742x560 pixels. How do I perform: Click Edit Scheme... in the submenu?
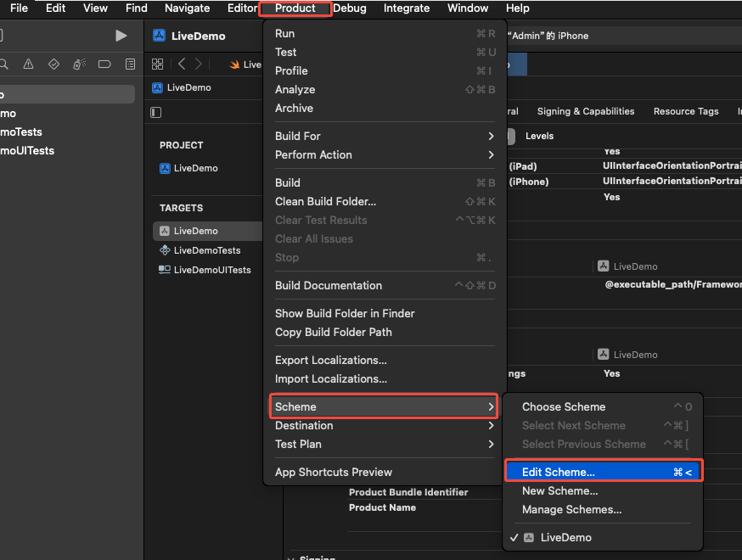tap(602, 472)
